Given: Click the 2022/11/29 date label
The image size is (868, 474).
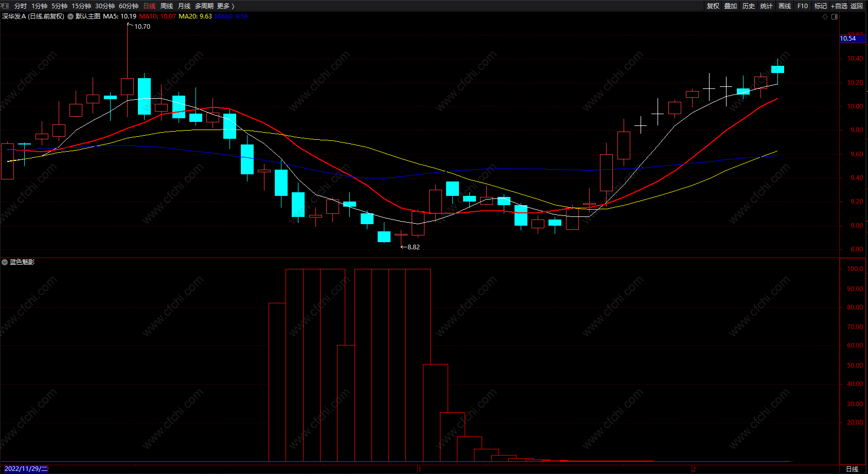Looking at the screenshot, I should (26, 469).
